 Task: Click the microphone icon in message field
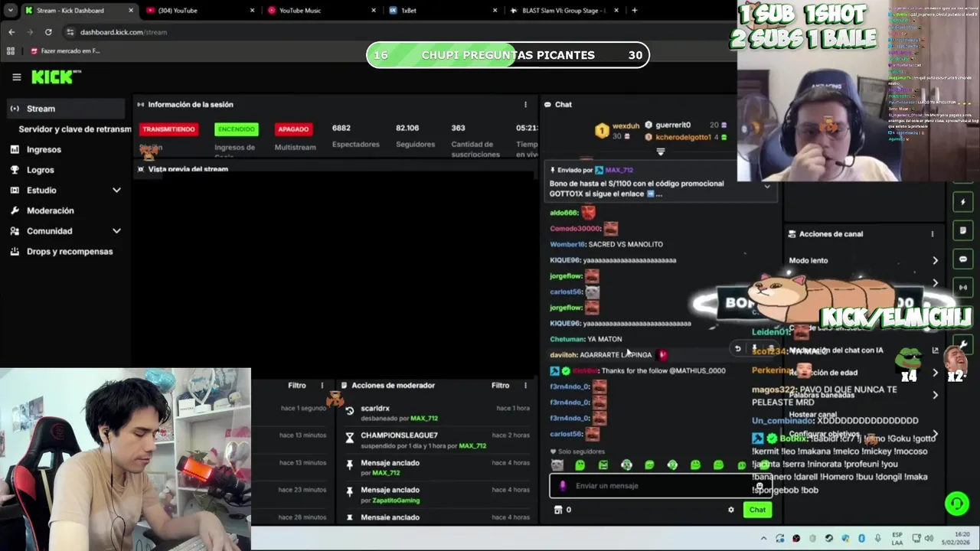coord(563,486)
